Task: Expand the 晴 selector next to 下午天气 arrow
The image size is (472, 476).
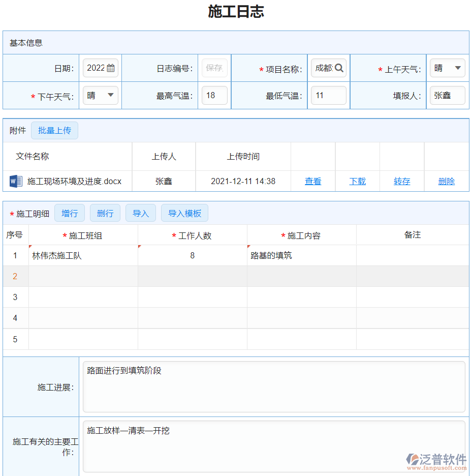Action: pyautogui.click(x=100, y=95)
